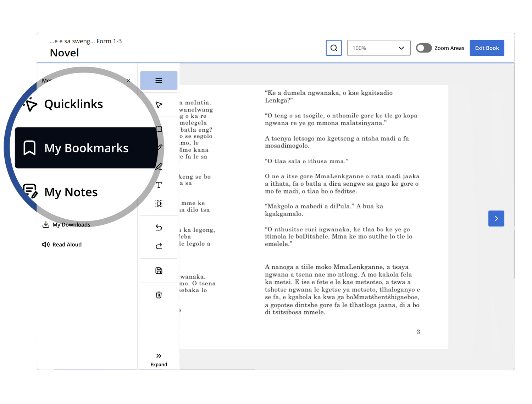Select the highlighter pen tool
The height and width of the screenshot is (404, 532).
pos(159,166)
